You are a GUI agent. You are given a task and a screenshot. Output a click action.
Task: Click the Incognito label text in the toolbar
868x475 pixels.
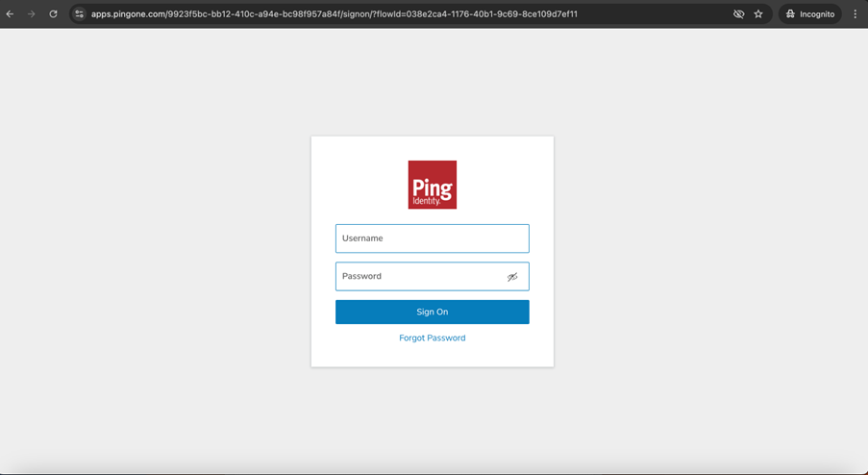(x=817, y=14)
